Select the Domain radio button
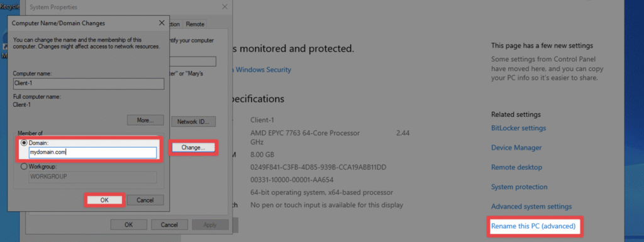 (x=24, y=143)
